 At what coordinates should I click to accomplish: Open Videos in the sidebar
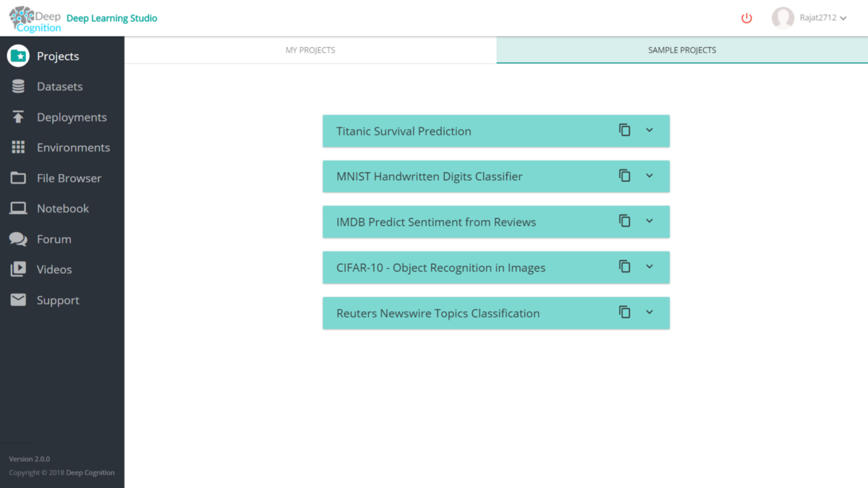pyautogui.click(x=62, y=270)
